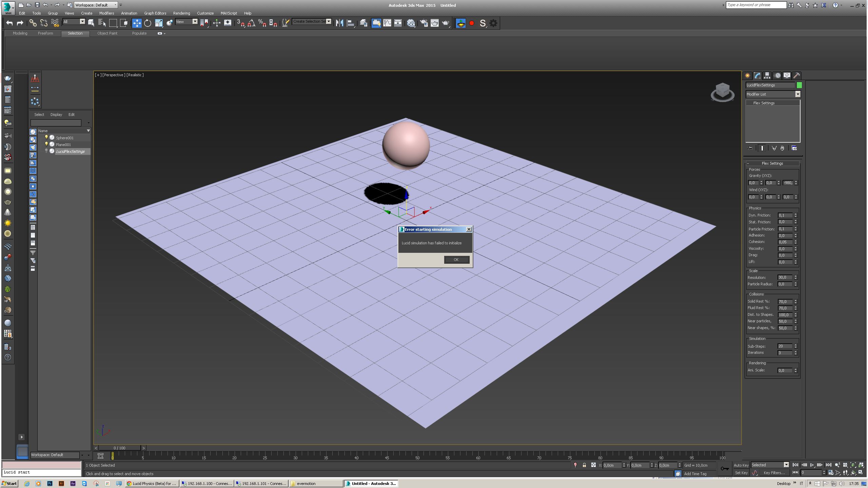Expand the View reference coordinate dropdown
The width and height of the screenshot is (868, 488).
195,22
